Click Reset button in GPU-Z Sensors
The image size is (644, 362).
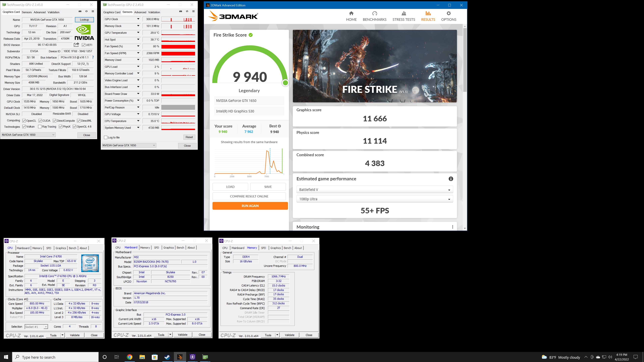189,137
